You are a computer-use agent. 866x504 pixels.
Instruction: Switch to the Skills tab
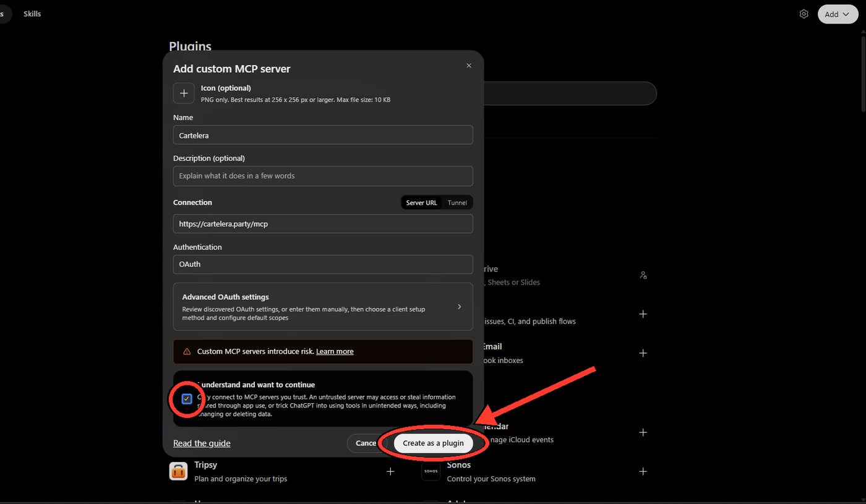tap(32, 14)
